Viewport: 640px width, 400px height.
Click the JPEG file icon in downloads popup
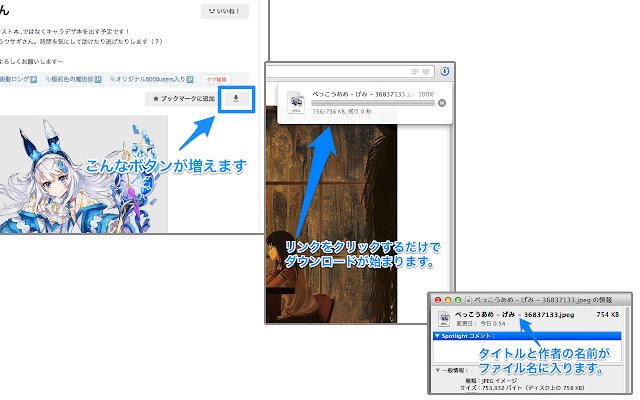[x=296, y=103]
